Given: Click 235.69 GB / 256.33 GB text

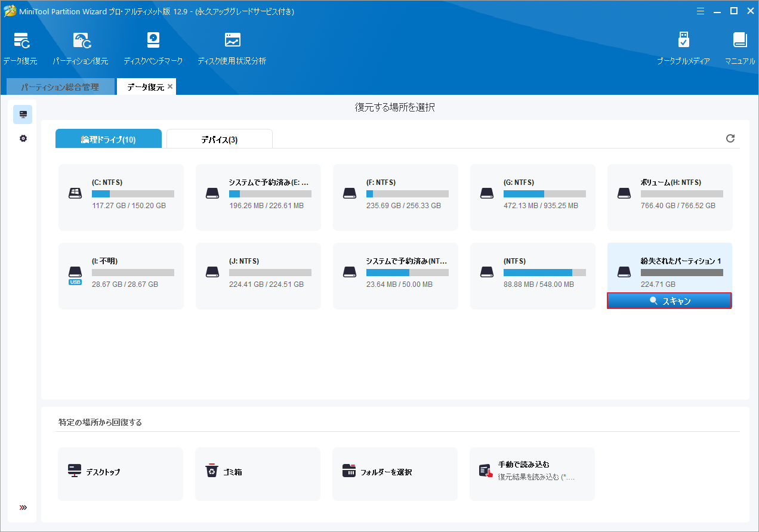Looking at the screenshot, I should tap(404, 206).
